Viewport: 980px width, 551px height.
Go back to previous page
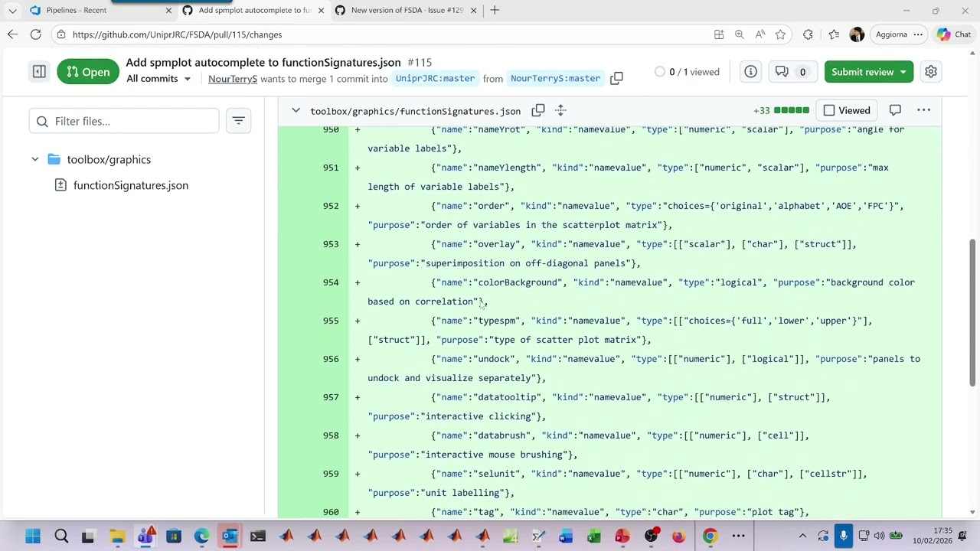coord(12,34)
